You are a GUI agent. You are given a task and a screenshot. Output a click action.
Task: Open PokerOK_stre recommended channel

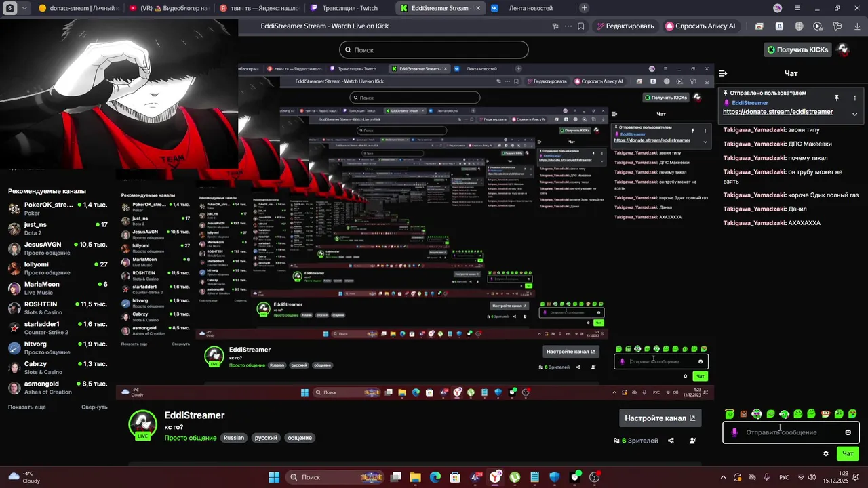click(58, 208)
